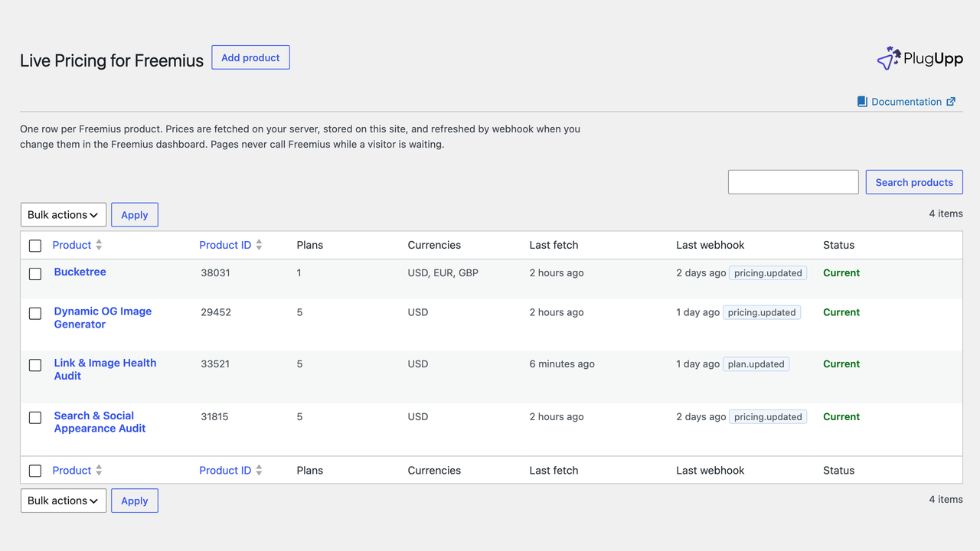The width and height of the screenshot is (980, 551).
Task: Click the Search products button
Action: click(x=914, y=182)
